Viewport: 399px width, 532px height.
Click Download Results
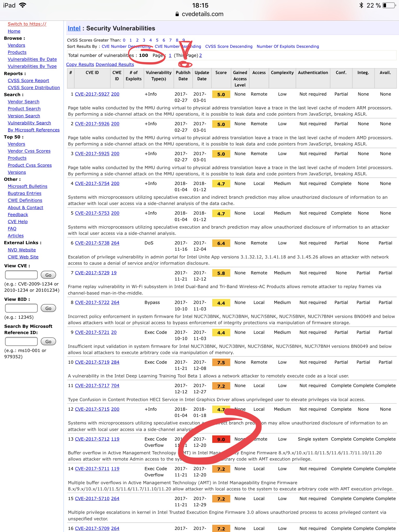coord(115,64)
